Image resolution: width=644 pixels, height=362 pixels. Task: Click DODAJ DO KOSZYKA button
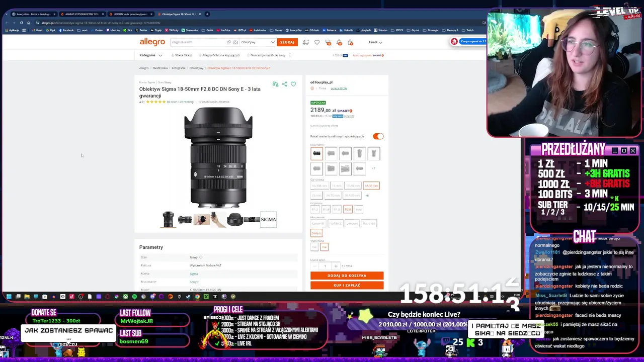[347, 276]
